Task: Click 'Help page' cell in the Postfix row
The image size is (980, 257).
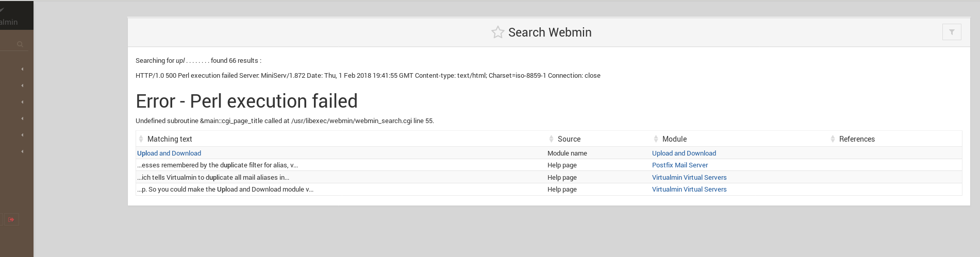Action: click(x=562, y=165)
